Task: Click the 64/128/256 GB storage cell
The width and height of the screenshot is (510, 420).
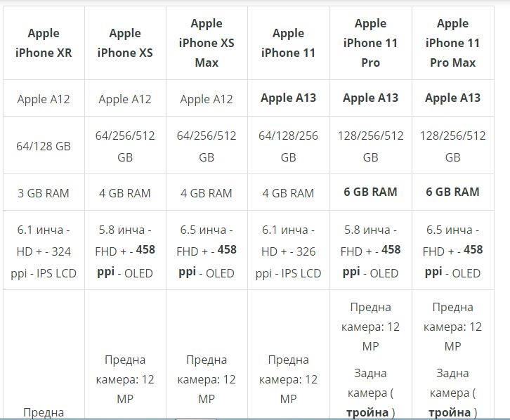Action: click(288, 146)
